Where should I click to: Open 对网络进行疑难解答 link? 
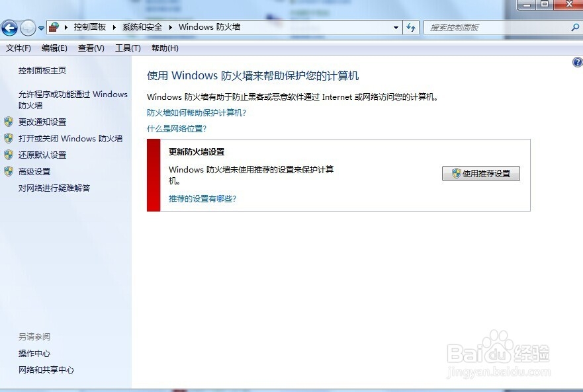pyautogui.click(x=54, y=188)
